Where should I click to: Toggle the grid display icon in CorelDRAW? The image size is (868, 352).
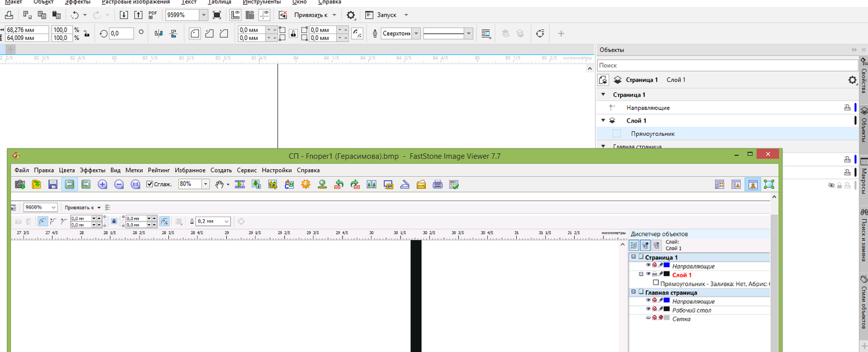250,14
